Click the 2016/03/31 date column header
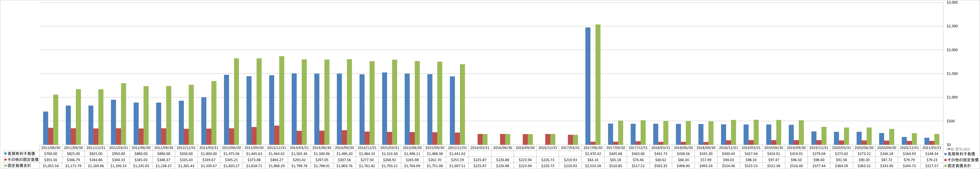The height and width of the screenshot is (169, 980). (x=480, y=148)
